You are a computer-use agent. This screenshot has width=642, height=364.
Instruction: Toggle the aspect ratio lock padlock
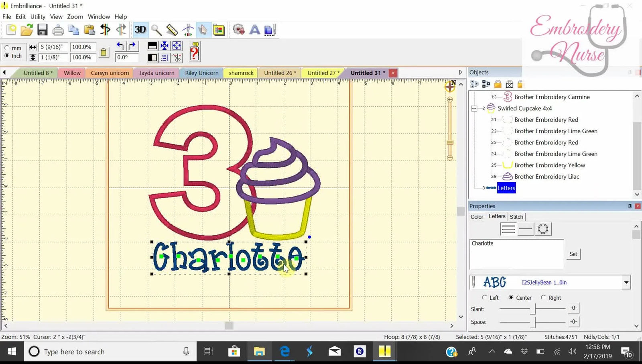coord(104,52)
